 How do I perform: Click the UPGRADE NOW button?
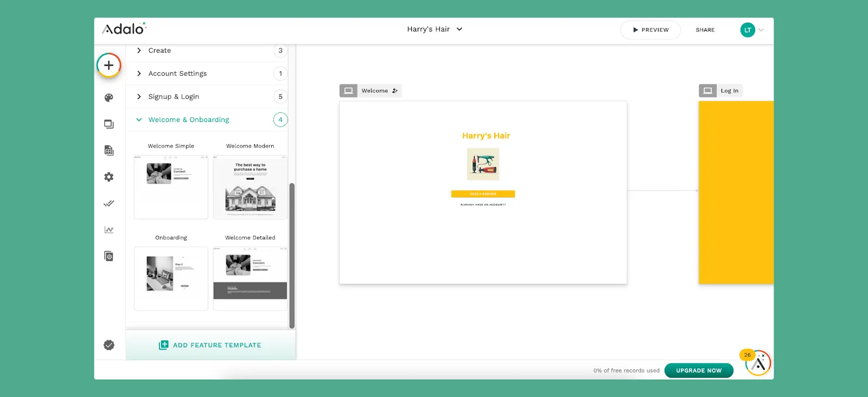pyautogui.click(x=699, y=370)
